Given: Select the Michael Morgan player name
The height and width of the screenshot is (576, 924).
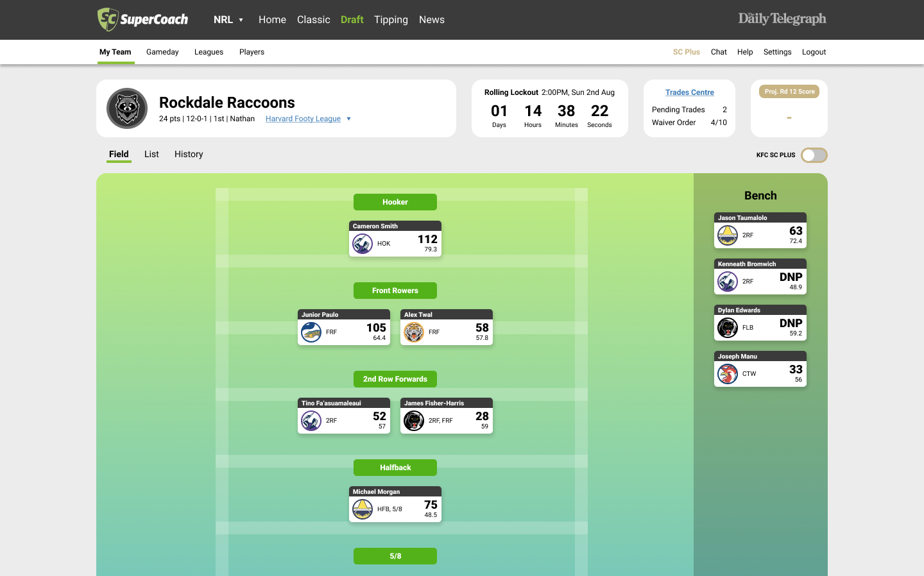Looking at the screenshot, I should tap(376, 492).
